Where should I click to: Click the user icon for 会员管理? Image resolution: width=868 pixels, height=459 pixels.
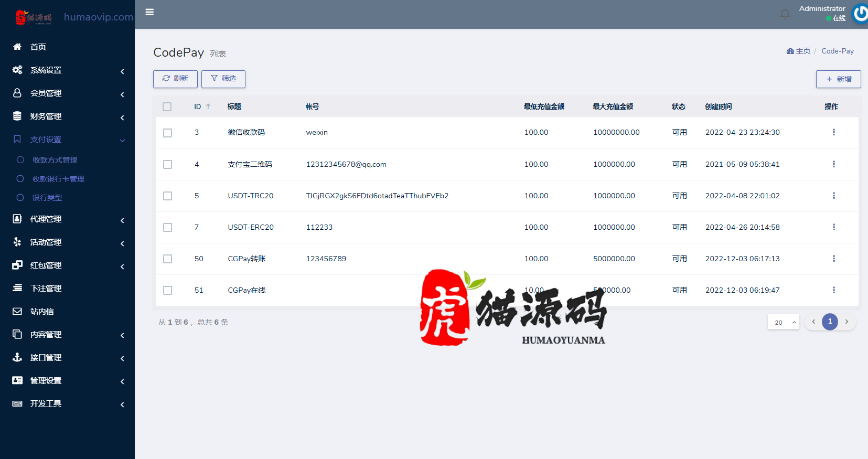coord(17,93)
